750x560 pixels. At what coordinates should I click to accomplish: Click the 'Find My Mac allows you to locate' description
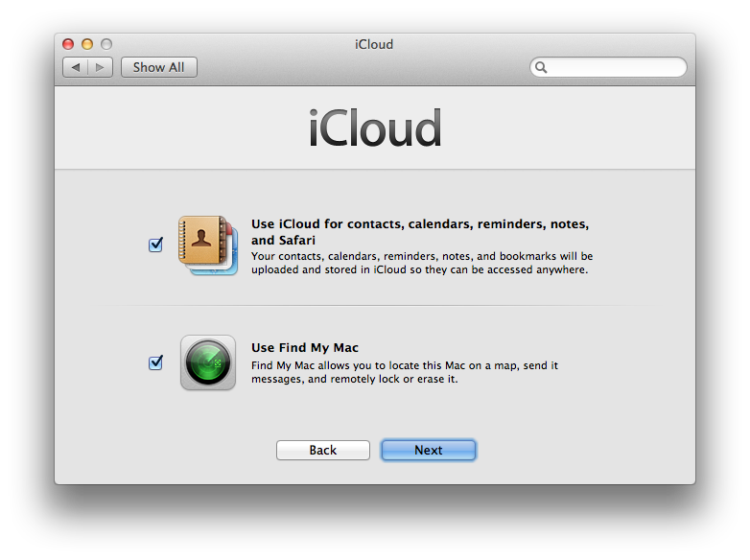(x=405, y=372)
